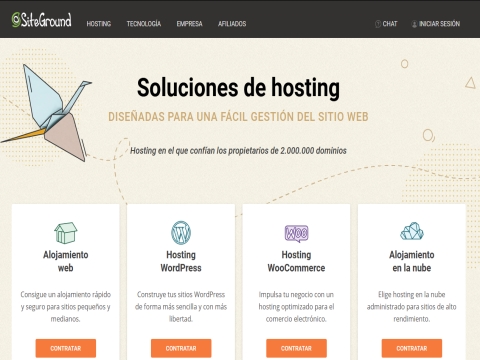This screenshot has width=480, height=360.
Task: Click the Chat question-mark icon
Action: [x=378, y=24]
